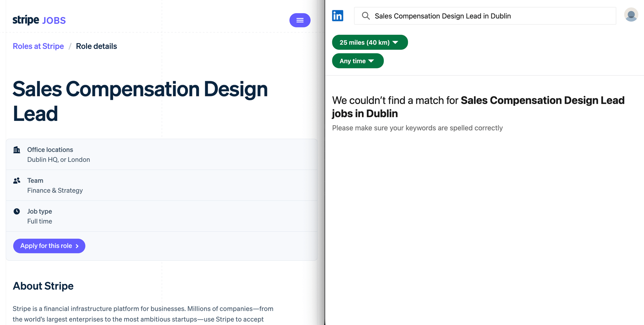Click the office building icon
The height and width of the screenshot is (325, 644).
click(17, 150)
